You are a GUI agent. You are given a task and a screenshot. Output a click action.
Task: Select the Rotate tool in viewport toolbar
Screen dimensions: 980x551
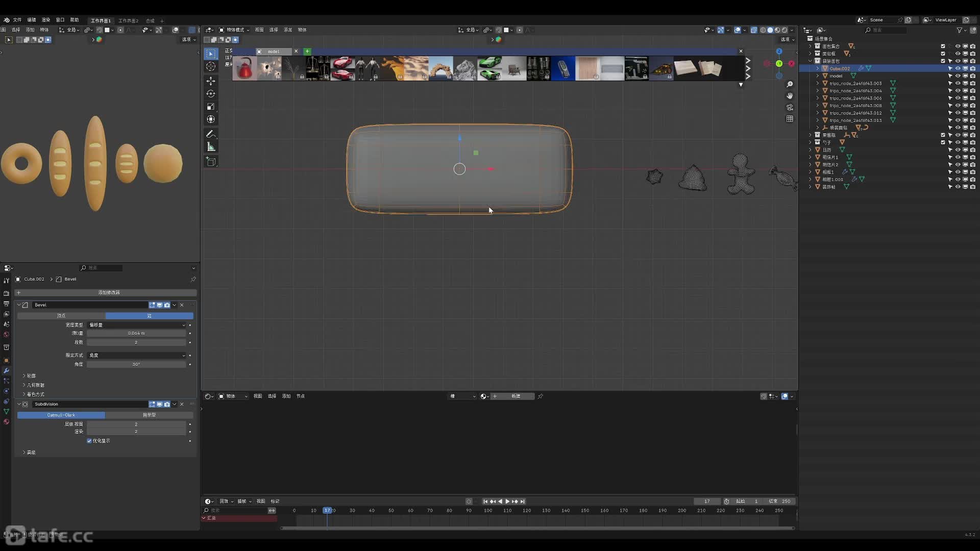211,94
